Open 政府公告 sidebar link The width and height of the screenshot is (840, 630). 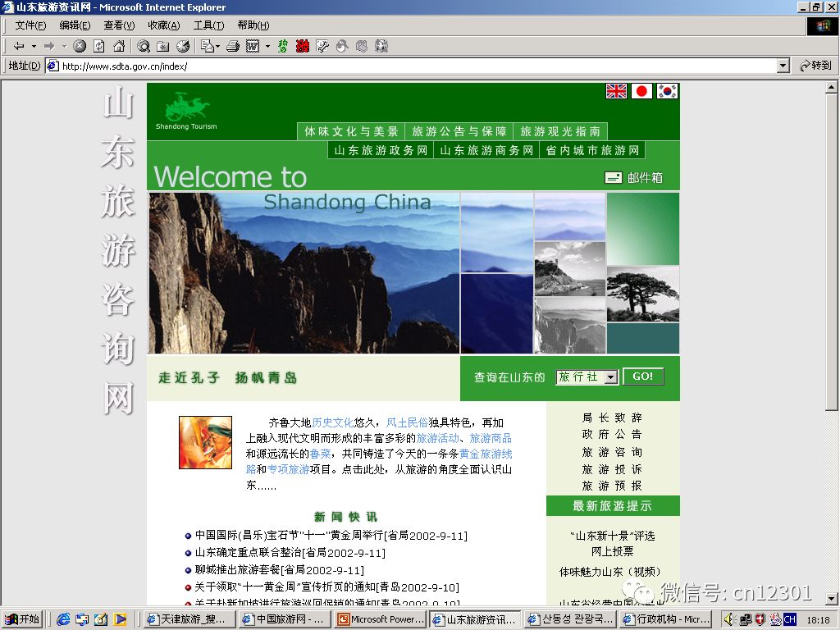612,435
